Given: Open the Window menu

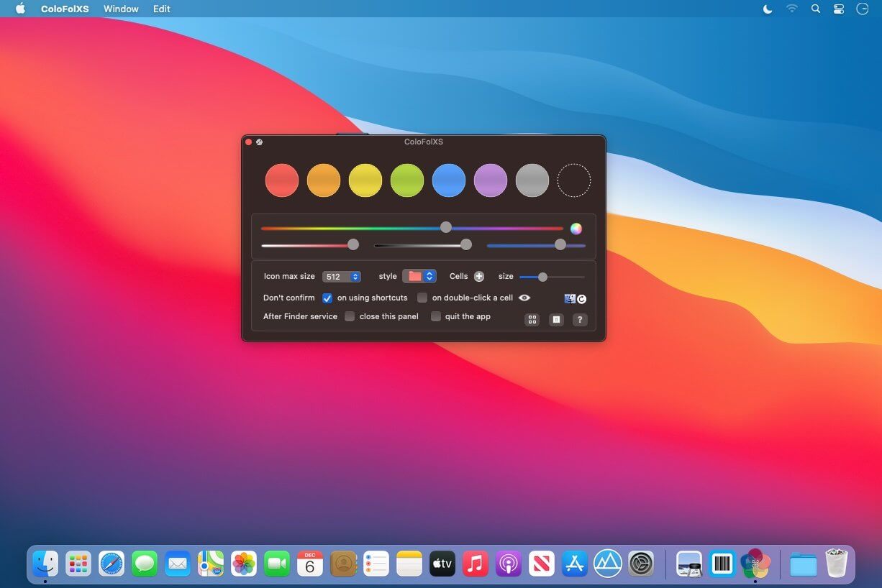Looking at the screenshot, I should click(121, 9).
